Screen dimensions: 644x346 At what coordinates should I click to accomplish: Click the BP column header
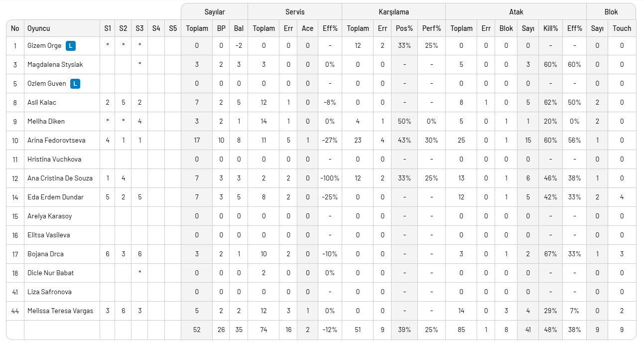[221, 28]
